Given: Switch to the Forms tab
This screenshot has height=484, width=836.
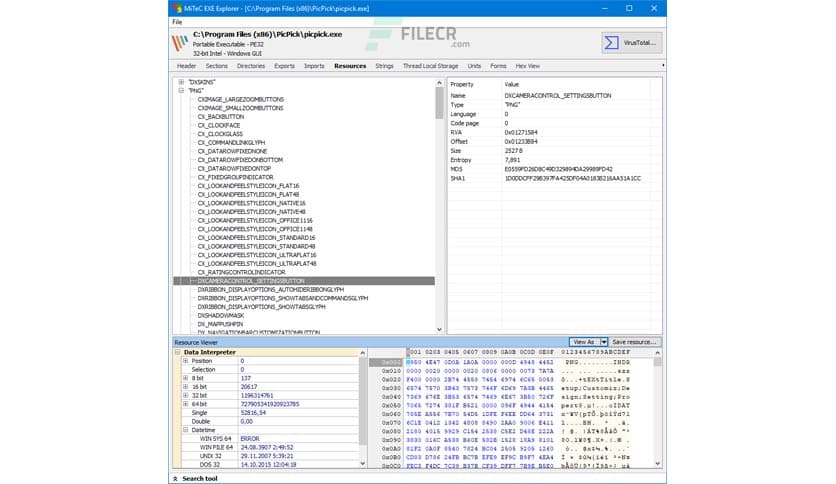Looking at the screenshot, I should click(x=498, y=66).
